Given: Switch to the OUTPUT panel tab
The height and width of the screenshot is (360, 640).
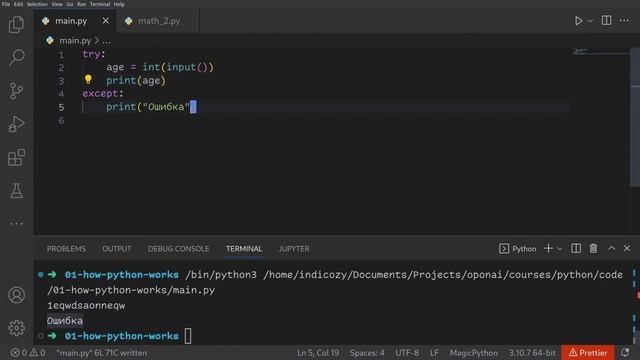Looking at the screenshot, I should click(117, 249).
